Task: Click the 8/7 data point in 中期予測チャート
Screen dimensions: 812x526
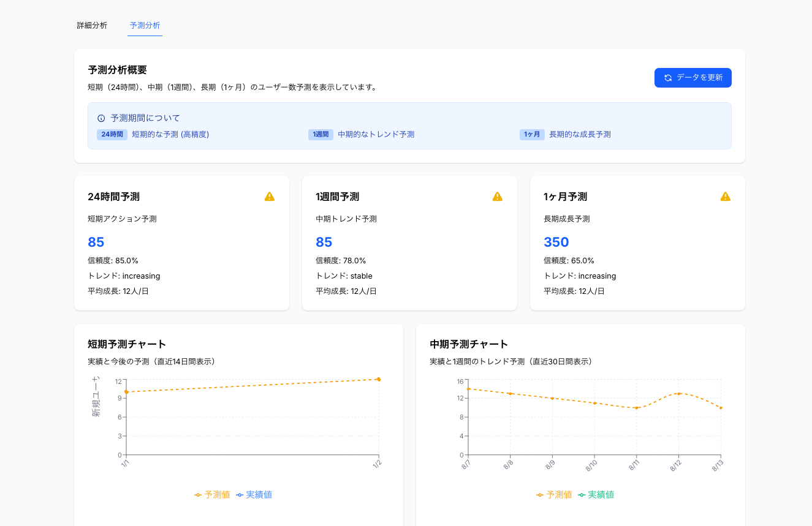Action: tap(468, 389)
